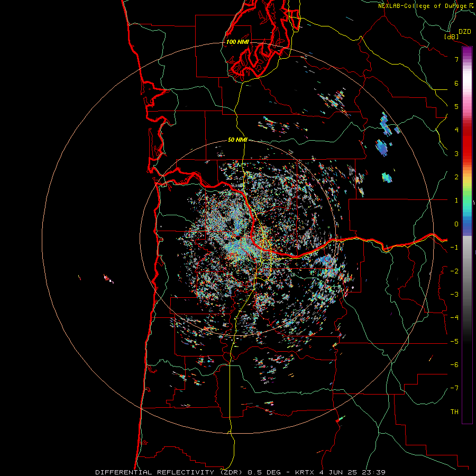Click "0.5 DEG" elevation angle in the caption
476x476 pixels.
[x=265, y=472]
